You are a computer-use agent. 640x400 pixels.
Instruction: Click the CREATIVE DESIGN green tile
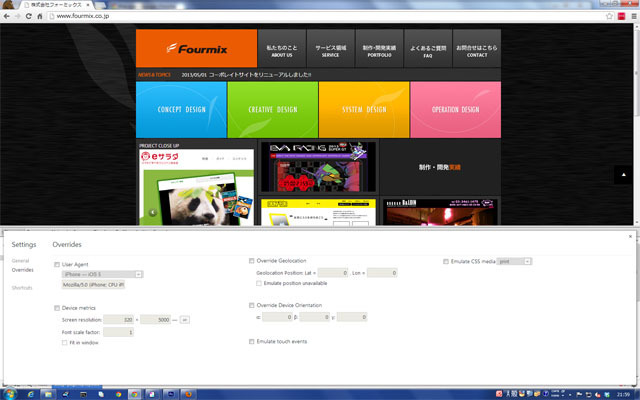pos(273,109)
